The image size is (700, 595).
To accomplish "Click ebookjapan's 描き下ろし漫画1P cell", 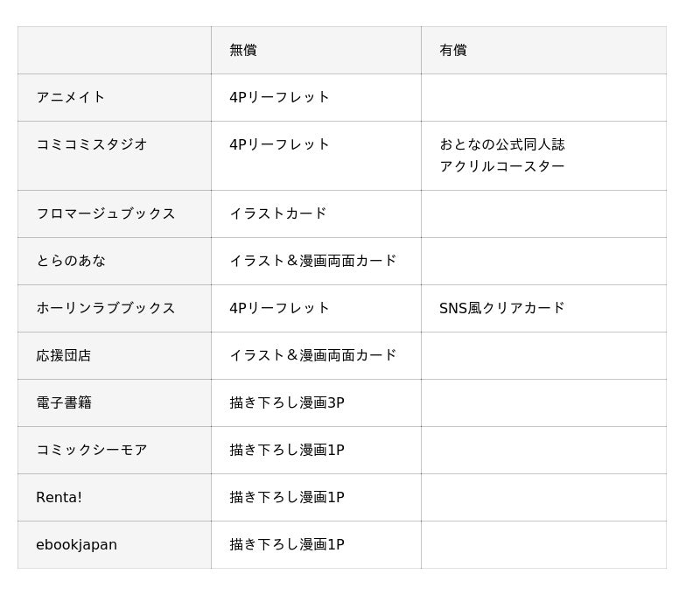I will point(287,545).
